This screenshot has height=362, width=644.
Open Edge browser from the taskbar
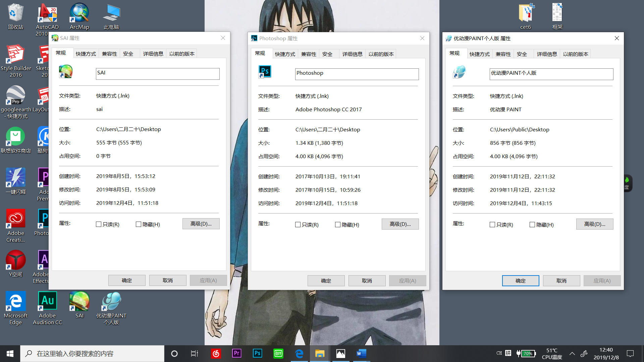coord(299,354)
